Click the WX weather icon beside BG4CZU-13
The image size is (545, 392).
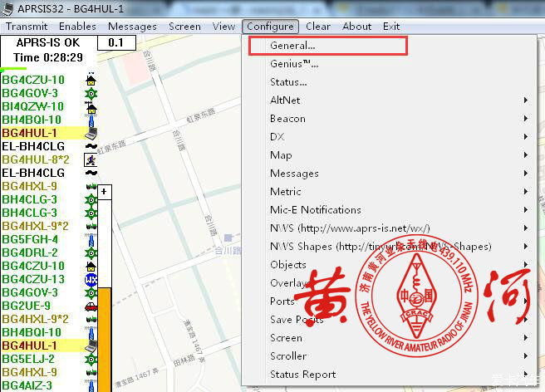coord(91,279)
